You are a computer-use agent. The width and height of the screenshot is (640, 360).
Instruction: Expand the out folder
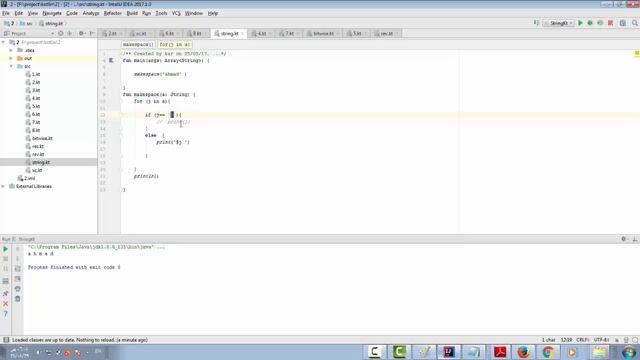pos(11,58)
